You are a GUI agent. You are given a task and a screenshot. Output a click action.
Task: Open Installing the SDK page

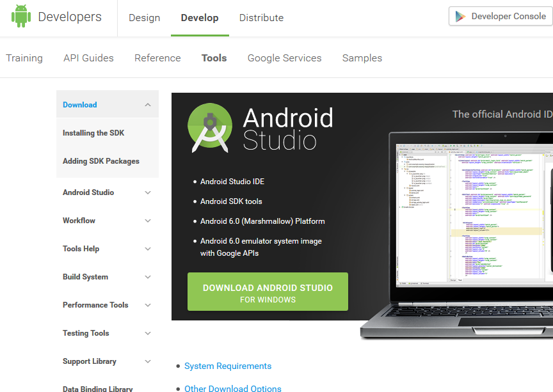coord(93,133)
